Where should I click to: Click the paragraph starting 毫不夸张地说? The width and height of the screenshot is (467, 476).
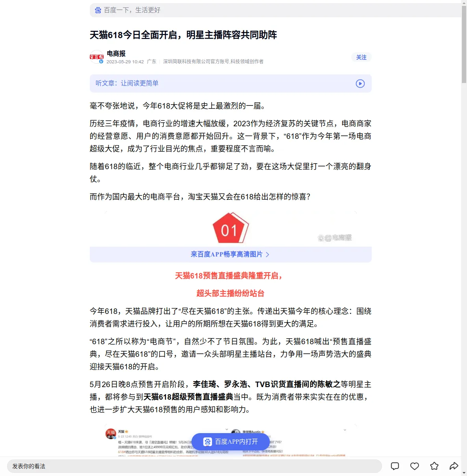tap(178, 106)
